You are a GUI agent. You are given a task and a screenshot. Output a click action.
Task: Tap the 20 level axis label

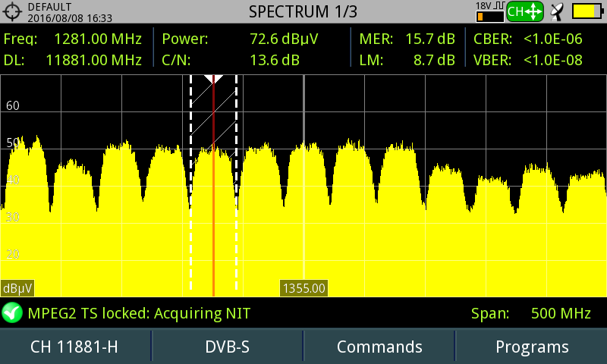pyautogui.click(x=13, y=254)
